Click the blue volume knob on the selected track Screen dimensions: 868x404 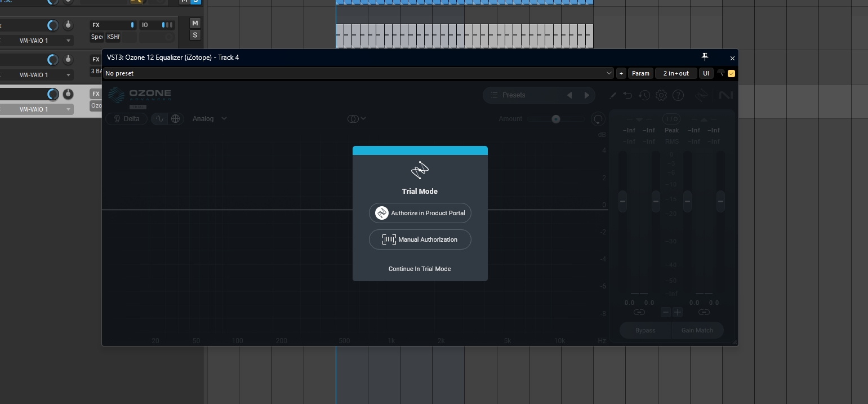pos(53,94)
